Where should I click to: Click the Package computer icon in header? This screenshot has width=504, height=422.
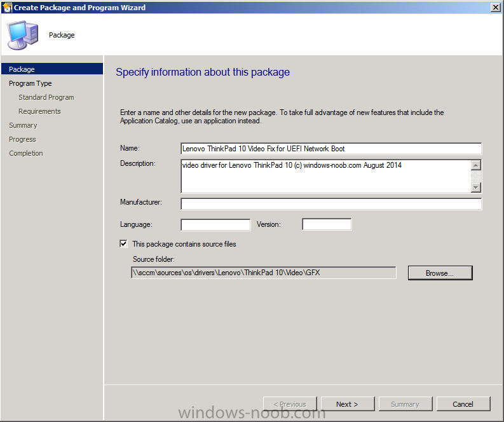click(23, 35)
